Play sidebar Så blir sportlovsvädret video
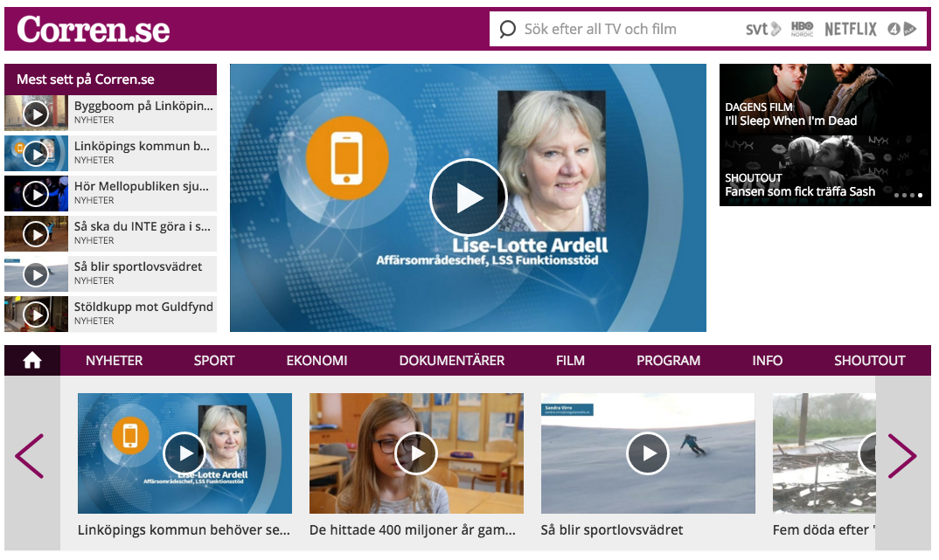Image resolution: width=939 pixels, height=560 pixels. pos(36,274)
